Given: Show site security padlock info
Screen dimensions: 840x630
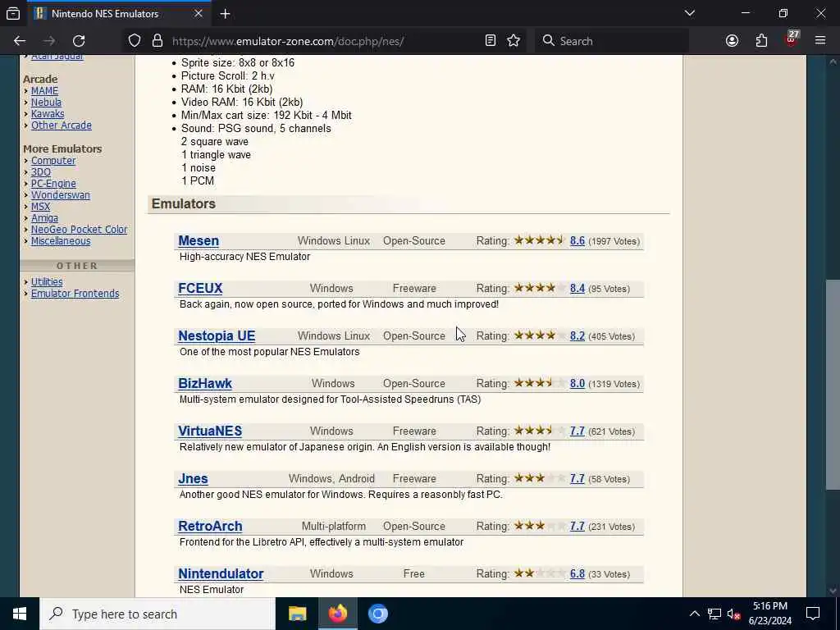Looking at the screenshot, I should [x=157, y=41].
